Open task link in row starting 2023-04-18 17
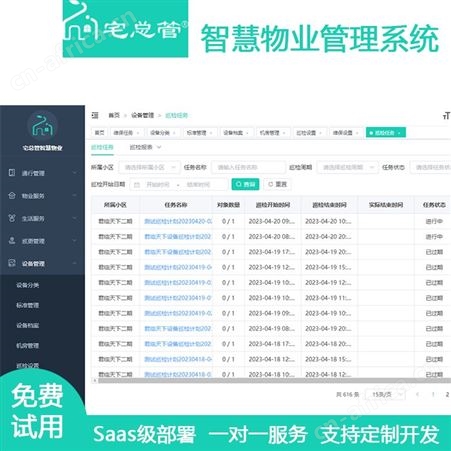Screen dimensions: 451x451 pos(178,344)
